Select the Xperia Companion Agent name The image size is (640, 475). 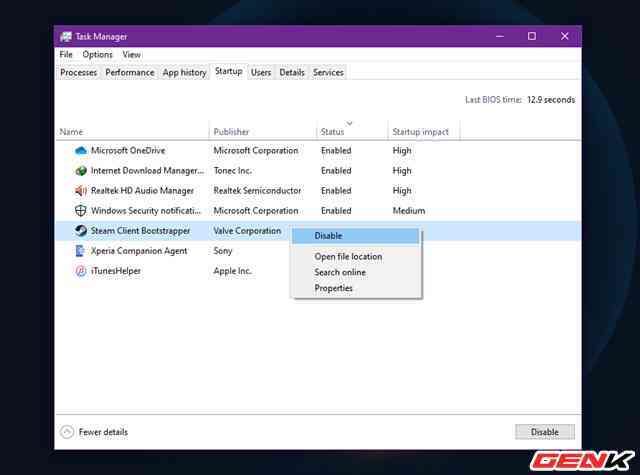139,251
